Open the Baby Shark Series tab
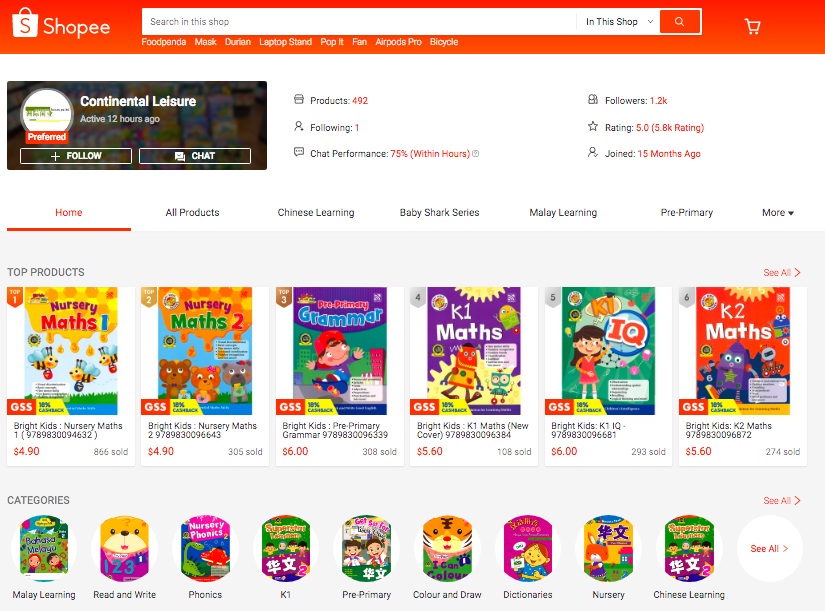The image size is (825, 611). pyautogui.click(x=439, y=213)
